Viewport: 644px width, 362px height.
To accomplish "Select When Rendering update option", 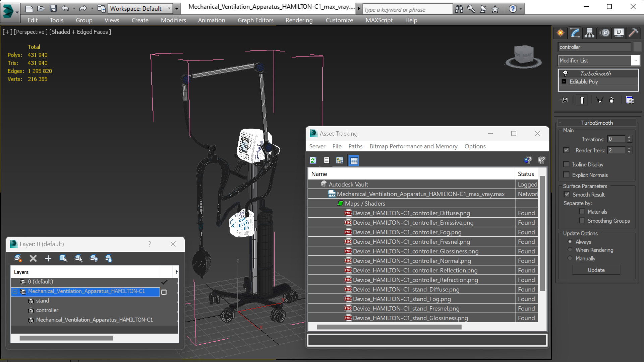I will [570, 250].
